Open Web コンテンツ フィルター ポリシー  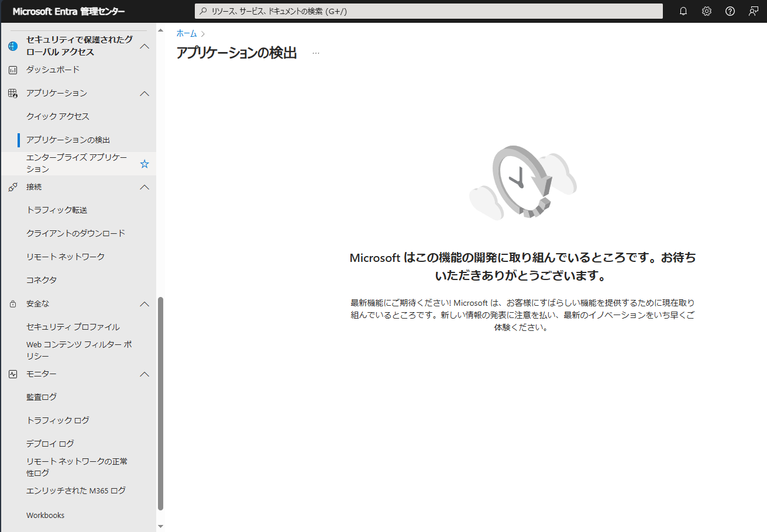click(x=78, y=351)
